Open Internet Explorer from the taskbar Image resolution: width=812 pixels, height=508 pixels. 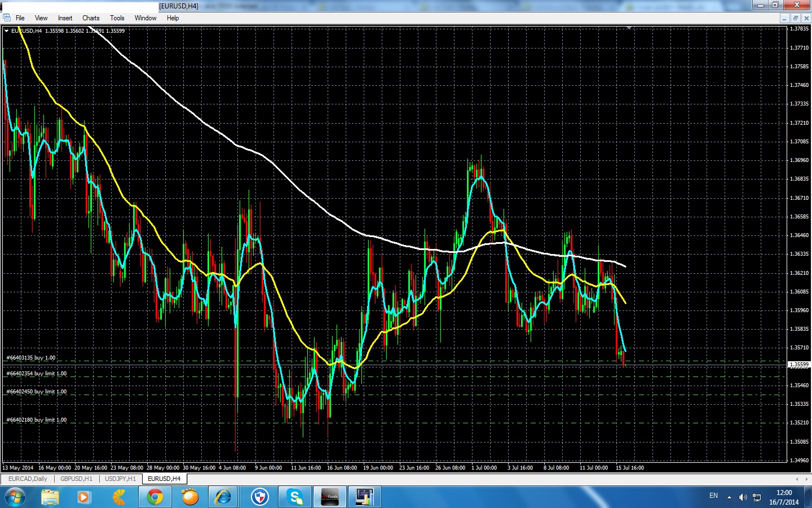[224, 497]
